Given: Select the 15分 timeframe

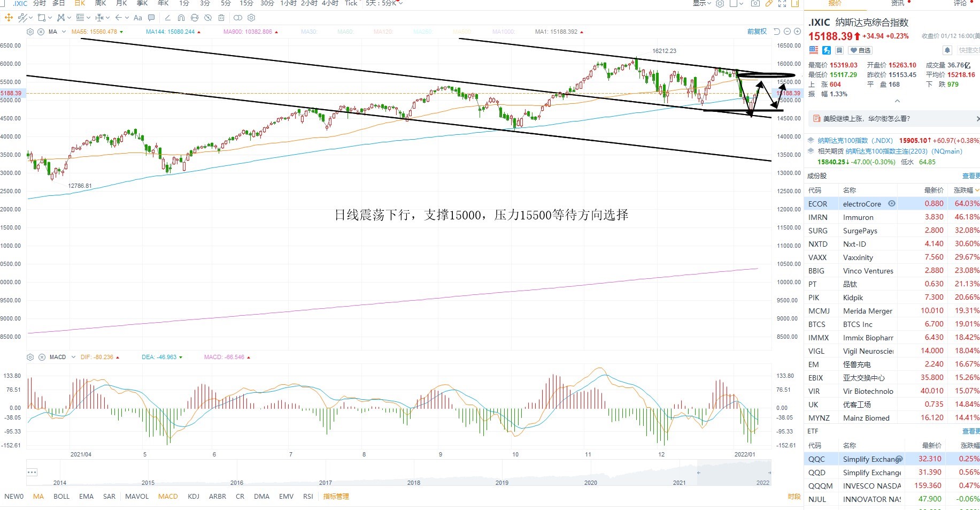Looking at the screenshot, I should tap(246, 3).
